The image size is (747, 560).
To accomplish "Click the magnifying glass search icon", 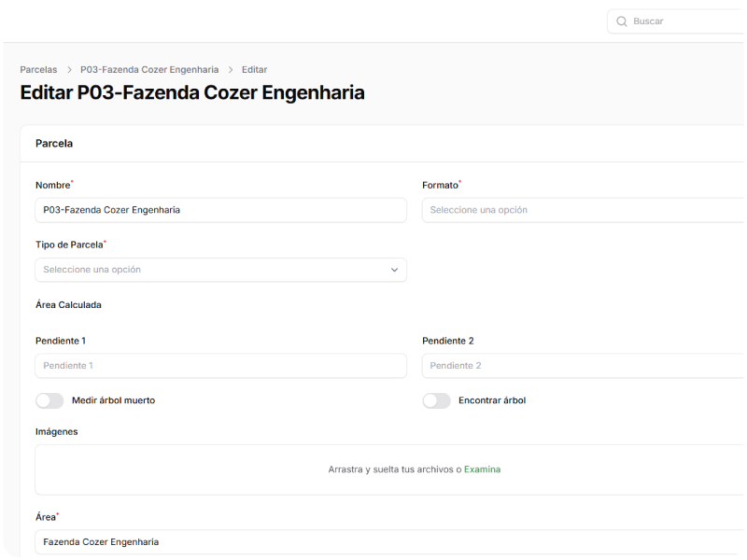I will point(622,21).
